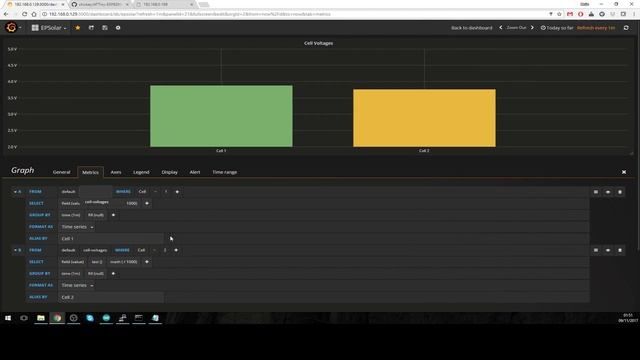Click the Chrome icon in the taskbar

click(57, 318)
